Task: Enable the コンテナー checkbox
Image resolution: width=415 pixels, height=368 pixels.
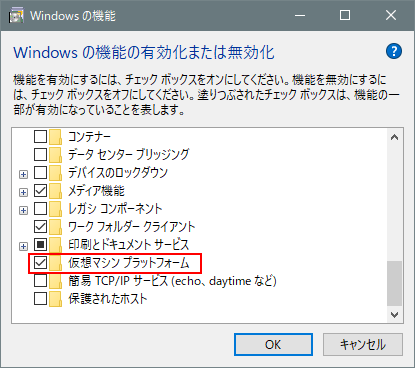Action: tap(40, 136)
